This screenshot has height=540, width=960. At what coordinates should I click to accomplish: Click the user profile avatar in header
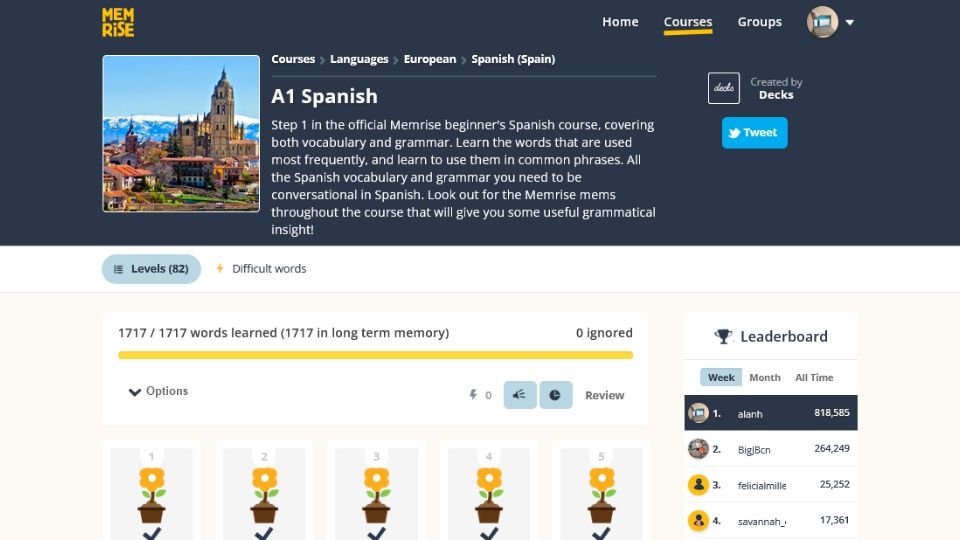pyautogui.click(x=822, y=22)
